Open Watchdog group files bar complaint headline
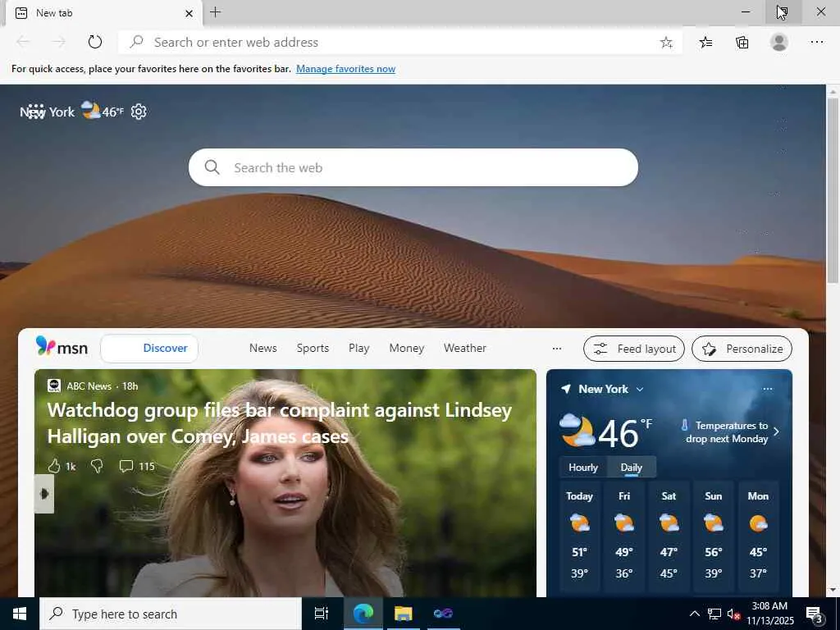Image resolution: width=840 pixels, height=630 pixels. coord(280,423)
